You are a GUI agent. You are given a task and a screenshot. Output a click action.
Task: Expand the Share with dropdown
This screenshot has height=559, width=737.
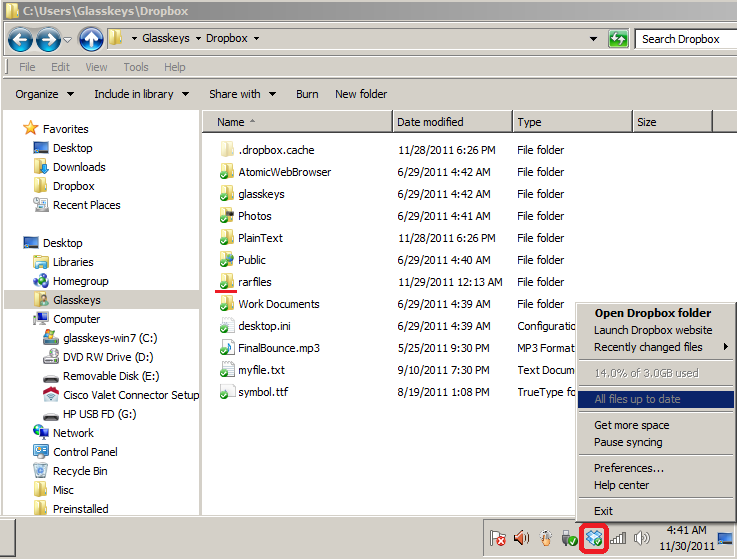click(240, 94)
